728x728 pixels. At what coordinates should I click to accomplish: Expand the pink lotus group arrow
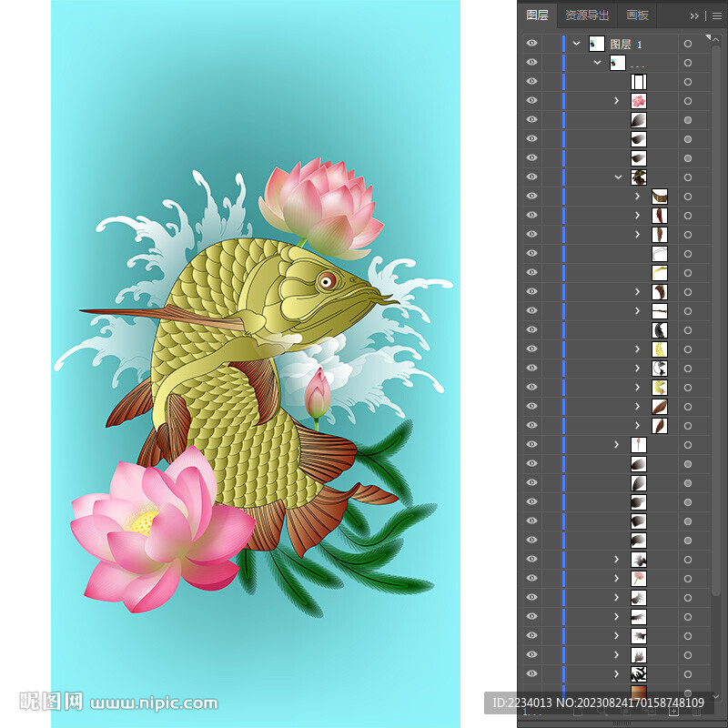tap(617, 101)
